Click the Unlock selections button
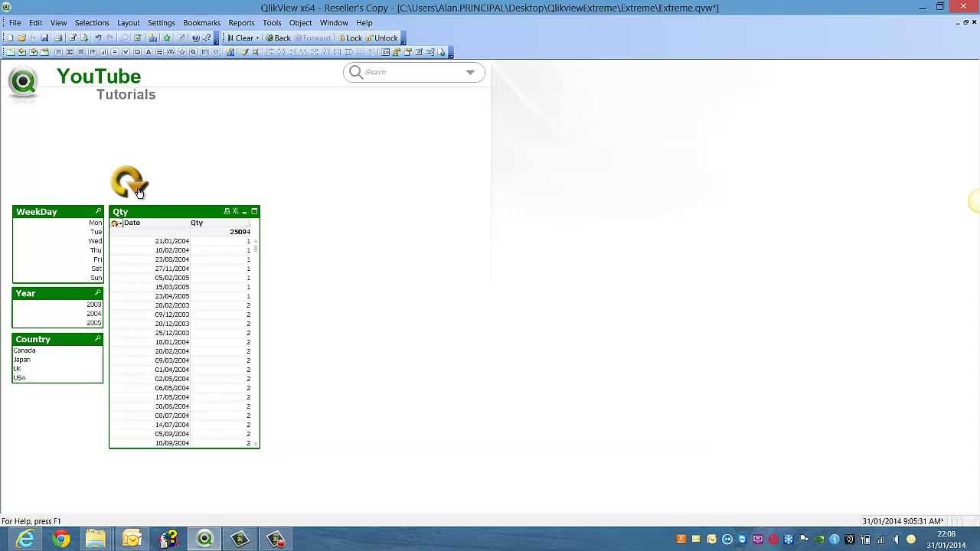The image size is (980, 551). click(x=381, y=38)
